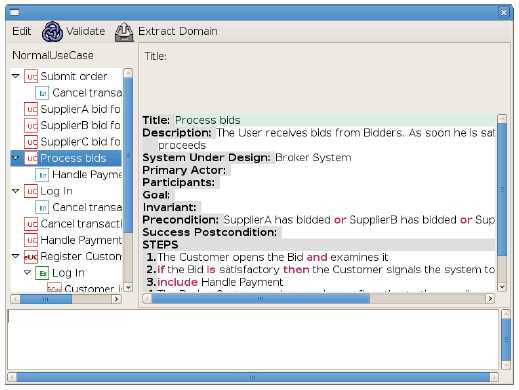Click the Cancel transaction use case icon at top level
The height and width of the screenshot is (390, 519).
(x=31, y=224)
